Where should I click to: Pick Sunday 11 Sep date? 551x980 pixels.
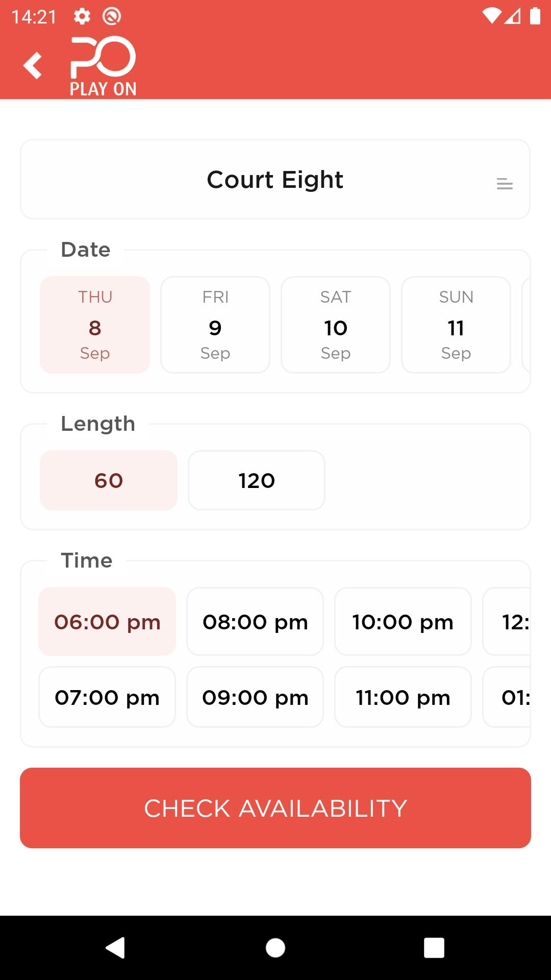click(x=456, y=325)
